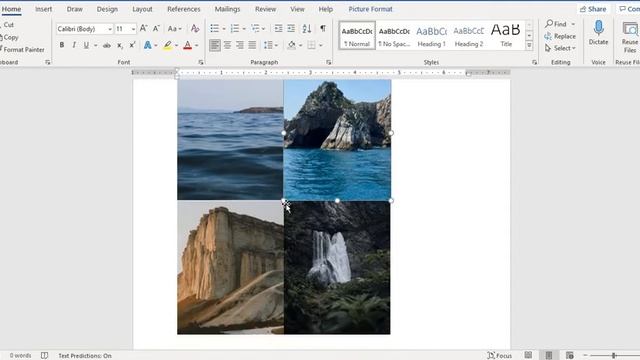This screenshot has width=640, height=360.
Task: Select the sandstone cliff picture
Action: (x=231, y=267)
